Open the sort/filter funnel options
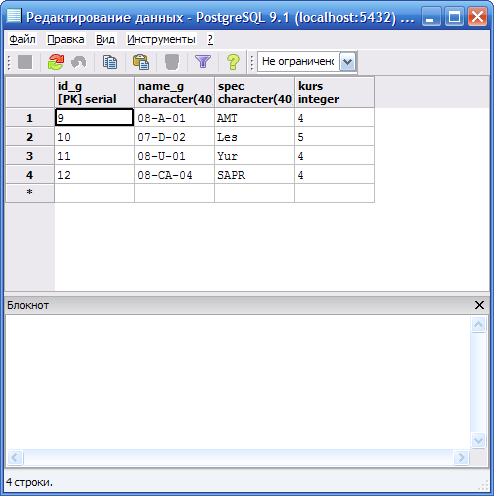Screen dimensions: 494x496 (203, 62)
